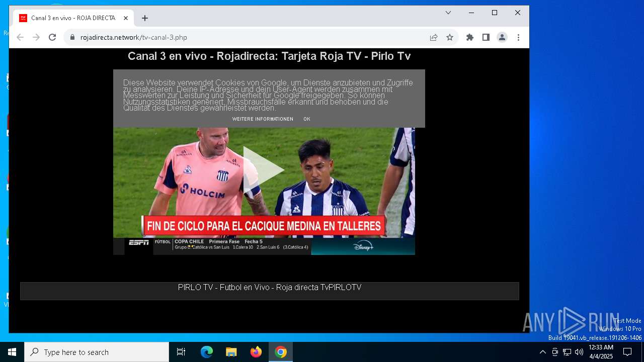Share this page icon
This screenshot has height=362, width=644.
coord(434,37)
